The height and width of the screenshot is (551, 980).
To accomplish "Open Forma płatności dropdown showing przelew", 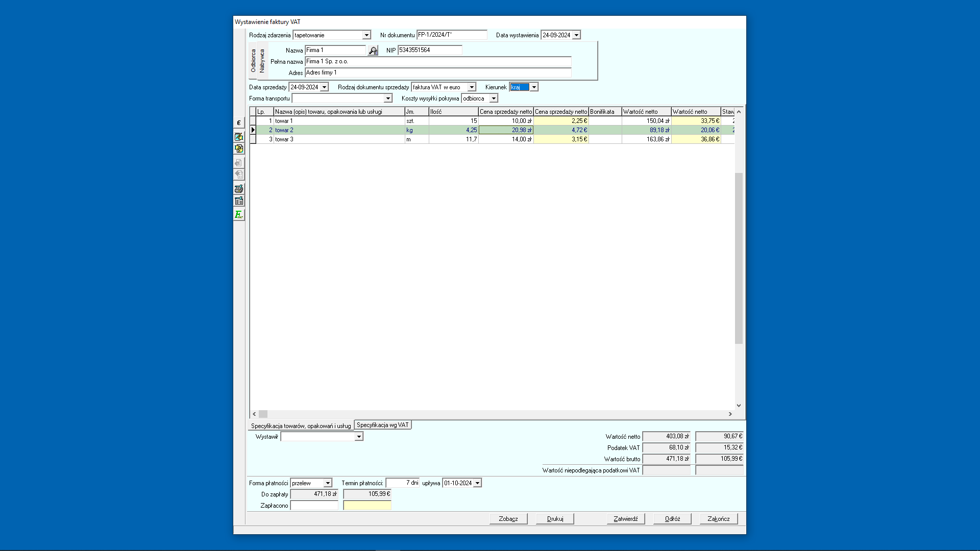I will 328,483.
